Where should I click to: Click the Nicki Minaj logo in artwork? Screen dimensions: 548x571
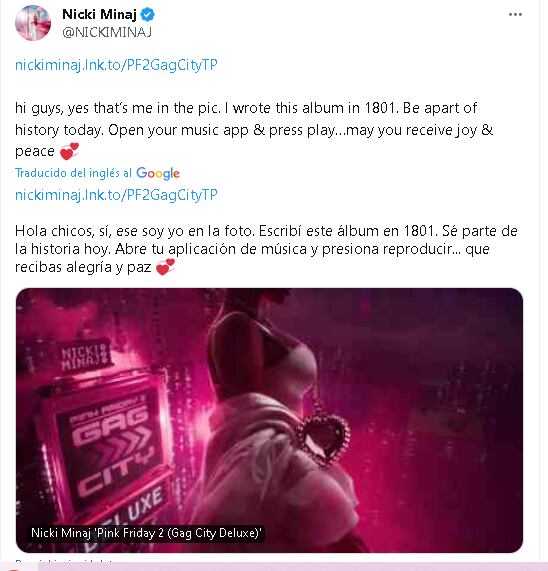tap(84, 356)
